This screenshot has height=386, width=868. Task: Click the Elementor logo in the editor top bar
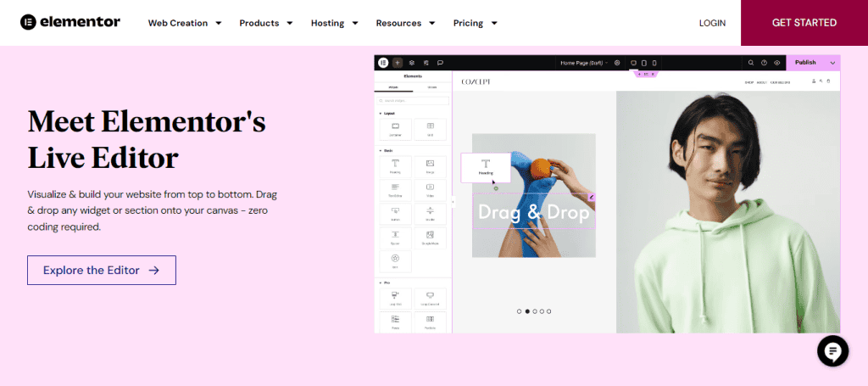(x=384, y=63)
